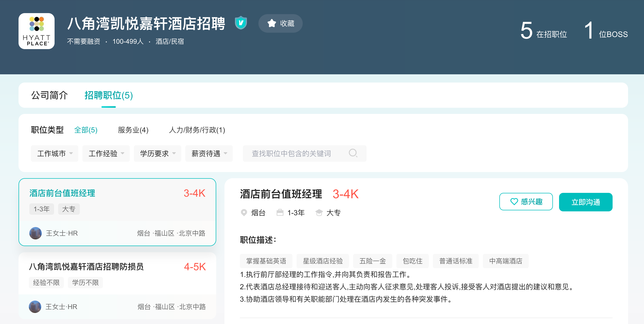Click the briefcase icon beside 1-3年

pyautogui.click(x=280, y=213)
